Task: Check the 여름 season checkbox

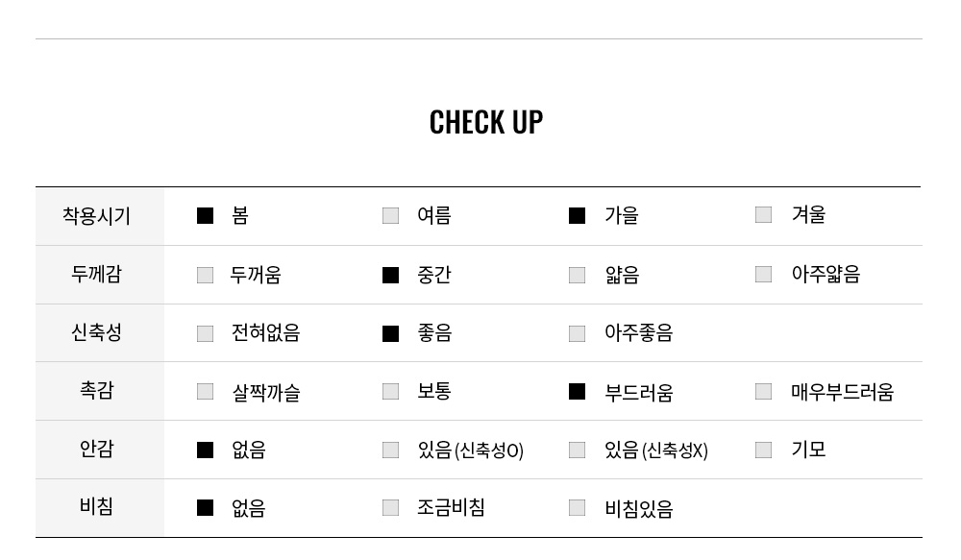Action: pos(390,216)
